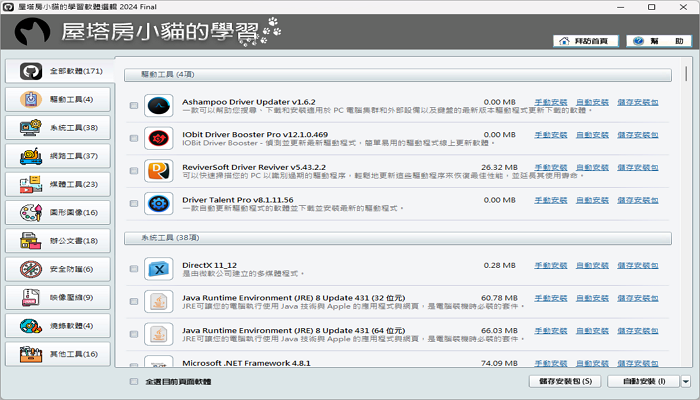Check the Driver Talent Pro checkbox

134,204
